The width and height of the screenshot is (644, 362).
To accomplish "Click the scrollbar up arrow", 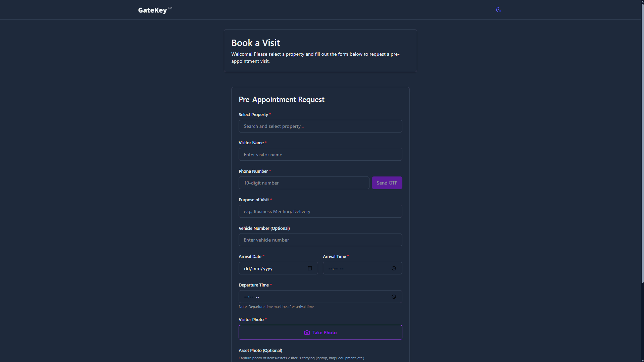I will [642, 2].
